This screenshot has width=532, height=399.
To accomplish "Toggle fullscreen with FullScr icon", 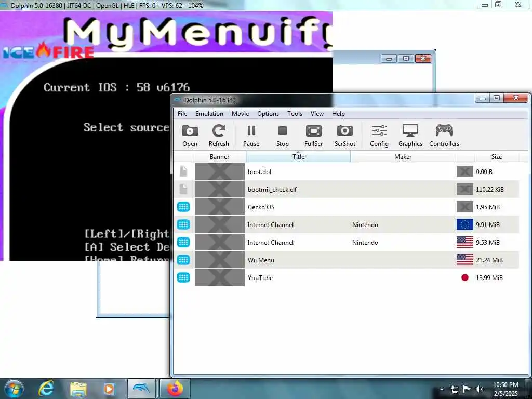I will 313,136.
